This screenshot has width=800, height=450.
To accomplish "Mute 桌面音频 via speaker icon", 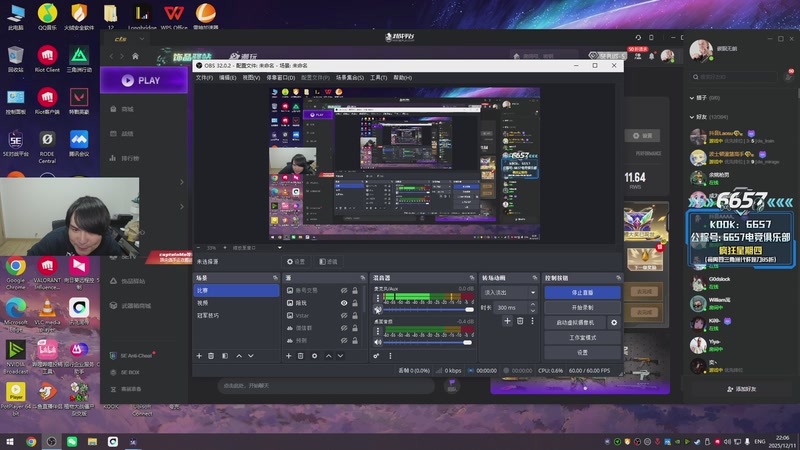I will click(x=378, y=342).
